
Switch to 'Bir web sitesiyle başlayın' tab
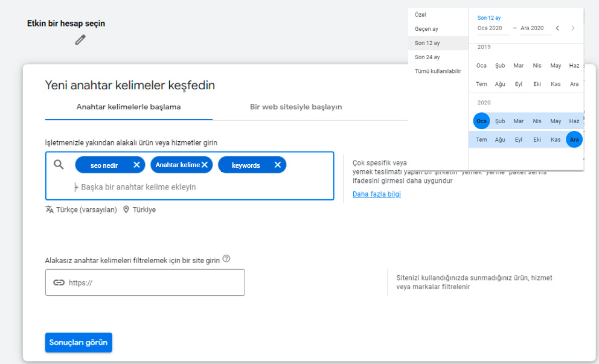pyautogui.click(x=296, y=107)
